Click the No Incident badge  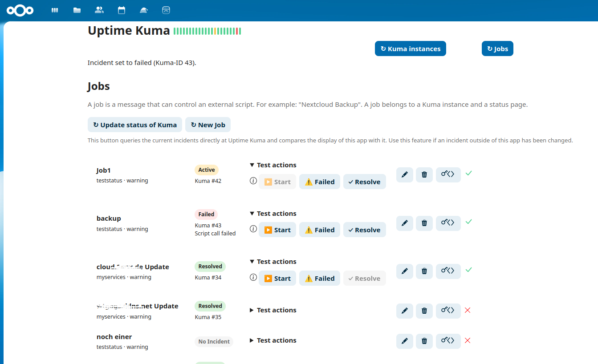point(214,341)
